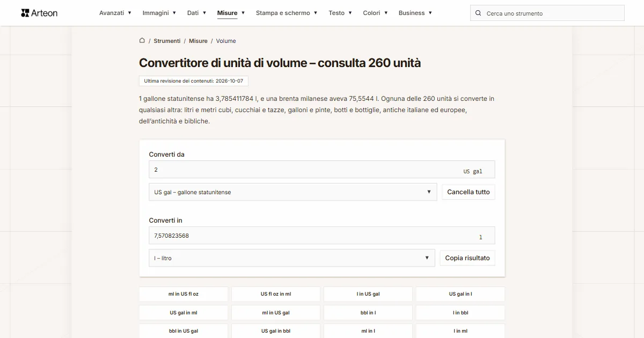Open the Immagini menu
The image size is (644, 338).
(159, 13)
